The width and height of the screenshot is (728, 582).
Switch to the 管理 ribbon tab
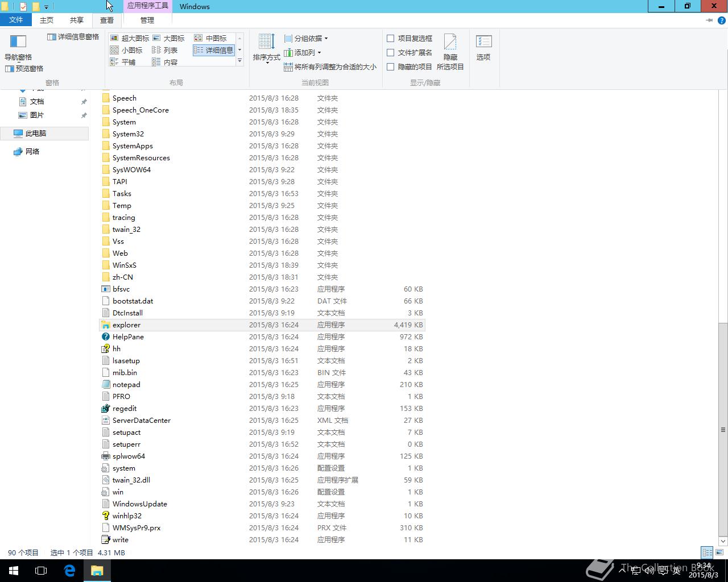[147, 20]
